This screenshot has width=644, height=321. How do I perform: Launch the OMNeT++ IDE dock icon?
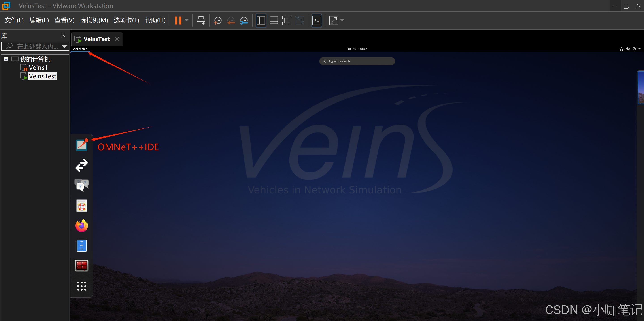(81, 145)
